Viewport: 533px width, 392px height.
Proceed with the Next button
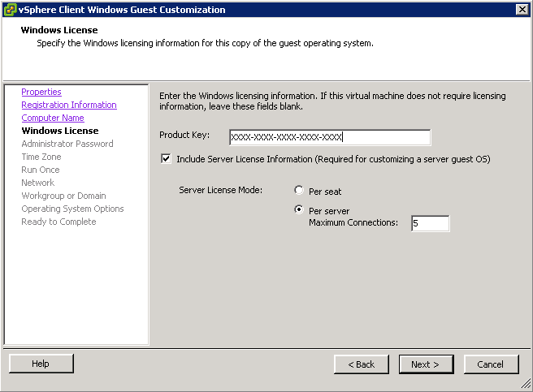[x=426, y=364]
